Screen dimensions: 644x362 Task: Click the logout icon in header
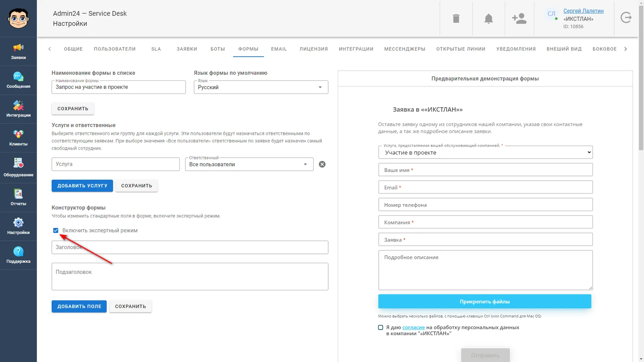click(626, 18)
